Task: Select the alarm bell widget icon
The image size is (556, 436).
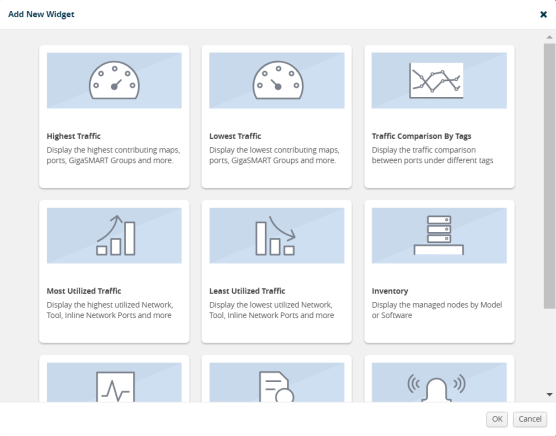Action: (437, 388)
